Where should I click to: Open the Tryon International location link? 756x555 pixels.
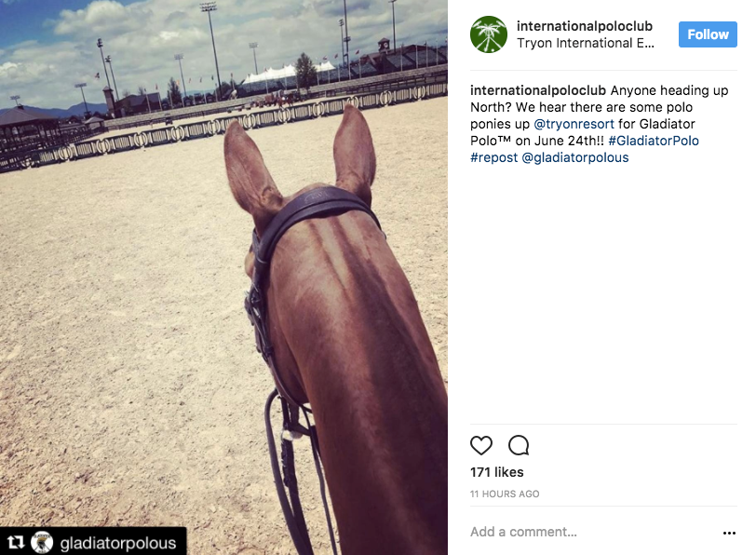click(586, 43)
